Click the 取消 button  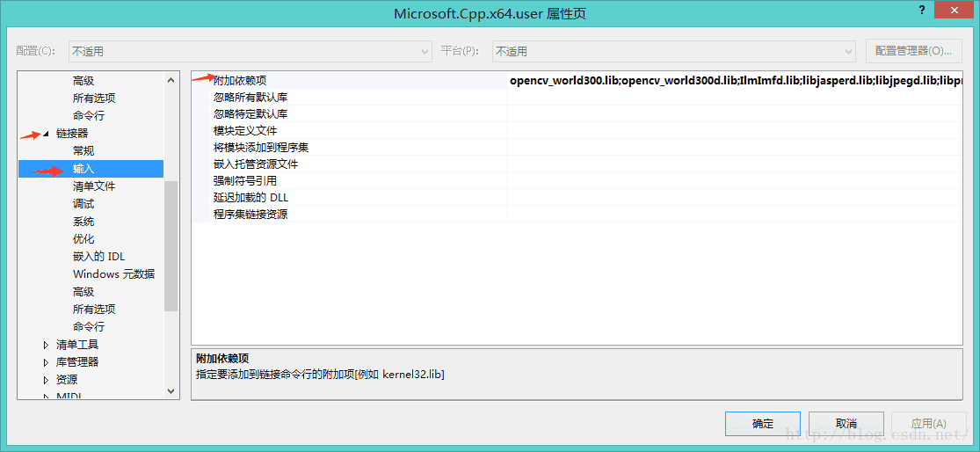pyautogui.click(x=846, y=423)
